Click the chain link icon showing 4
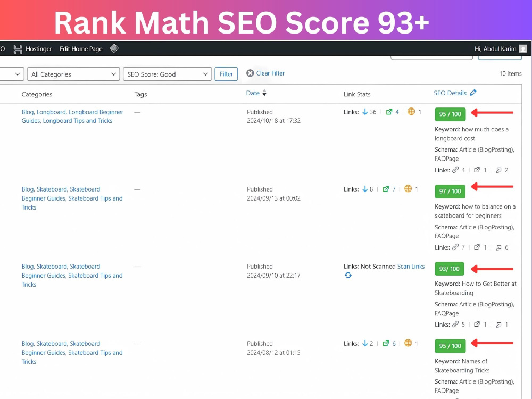 [455, 170]
